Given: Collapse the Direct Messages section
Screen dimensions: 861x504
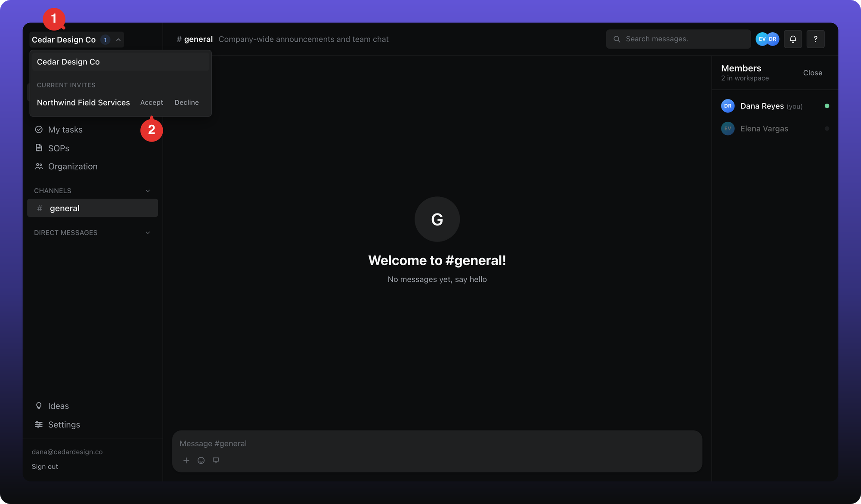Looking at the screenshot, I should 148,233.
